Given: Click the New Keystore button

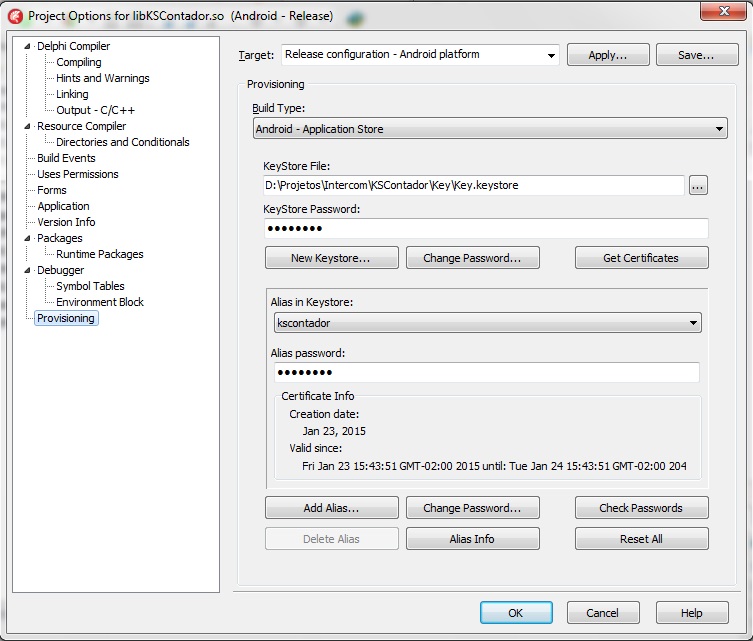Looking at the screenshot, I should click(331, 258).
